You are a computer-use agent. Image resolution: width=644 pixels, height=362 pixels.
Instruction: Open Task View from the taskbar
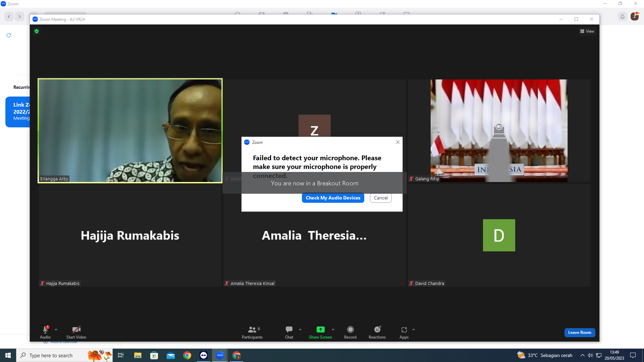tap(121, 355)
